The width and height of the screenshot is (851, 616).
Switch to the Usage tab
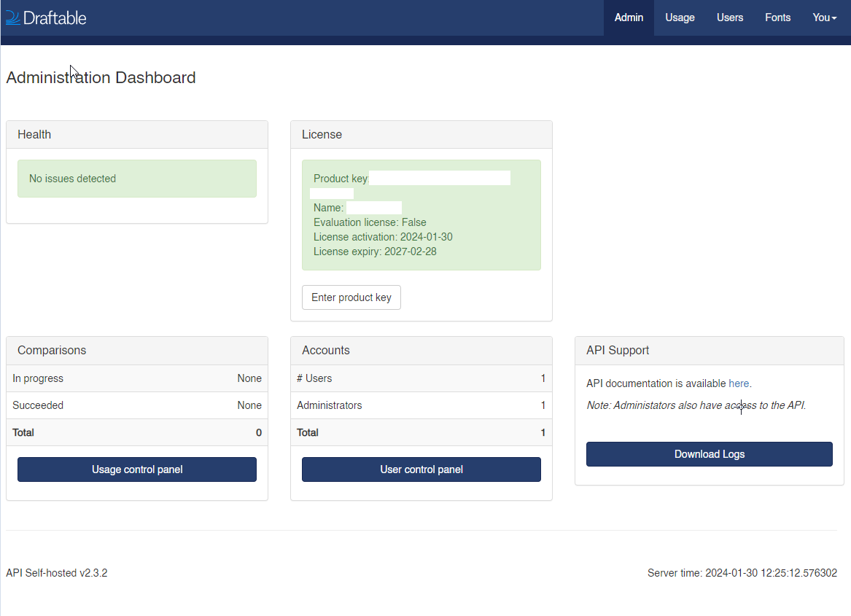click(680, 18)
